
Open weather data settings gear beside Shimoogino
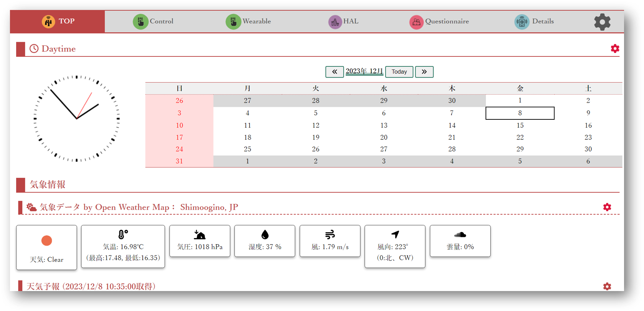(607, 207)
